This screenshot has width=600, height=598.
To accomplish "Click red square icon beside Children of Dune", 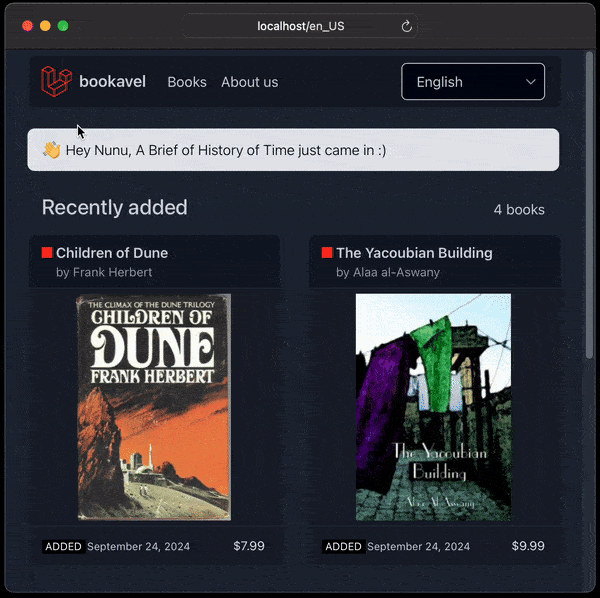I will 47,253.
